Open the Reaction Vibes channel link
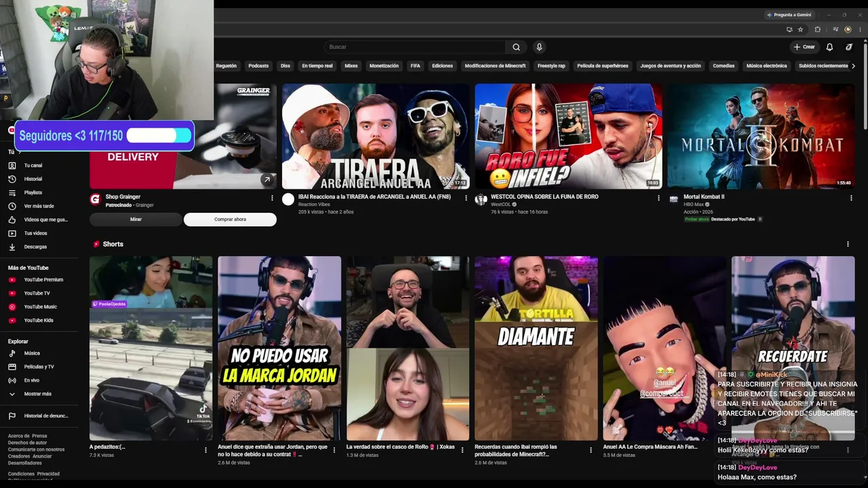868x488 pixels. coord(313,204)
